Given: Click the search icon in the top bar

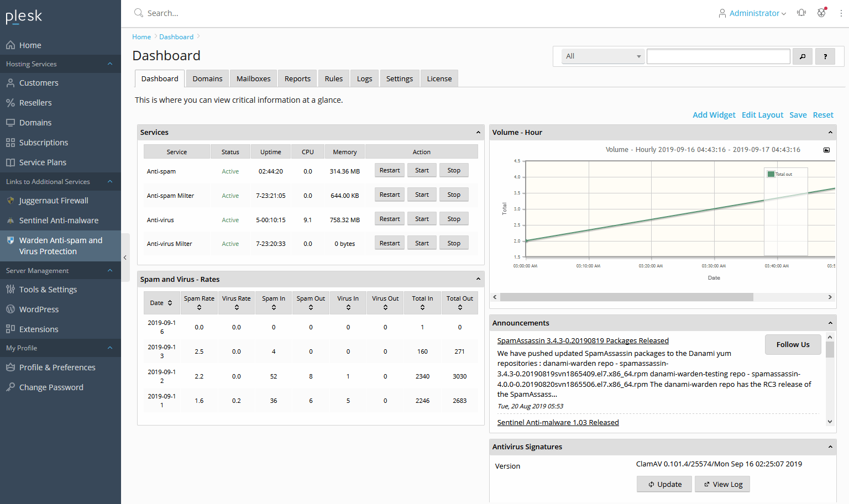Looking at the screenshot, I should pyautogui.click(x=139, y=13).
